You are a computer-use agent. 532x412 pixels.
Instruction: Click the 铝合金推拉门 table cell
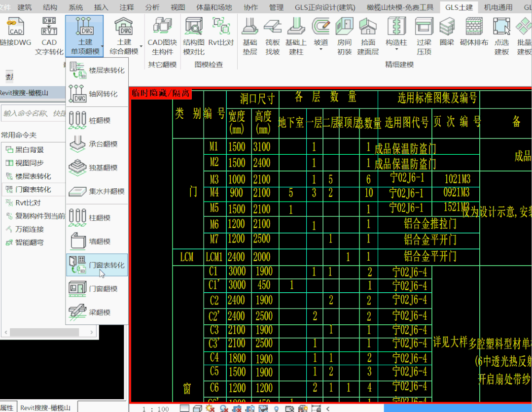tap(430, 224)
